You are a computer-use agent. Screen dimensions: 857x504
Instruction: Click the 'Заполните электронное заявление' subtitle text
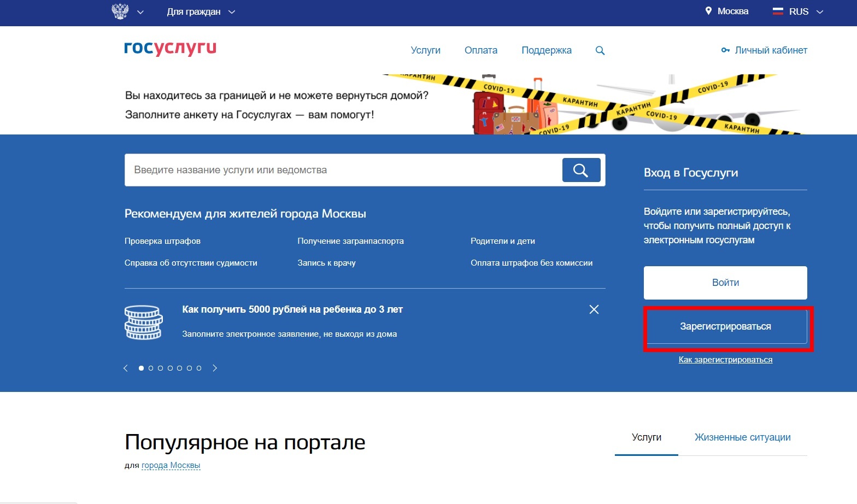(x=290, y=334)
